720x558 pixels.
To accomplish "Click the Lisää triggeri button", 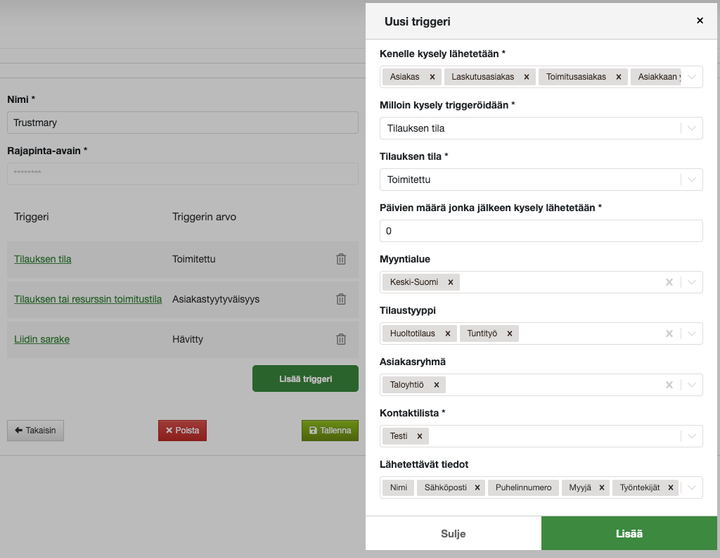I will 305,378.
